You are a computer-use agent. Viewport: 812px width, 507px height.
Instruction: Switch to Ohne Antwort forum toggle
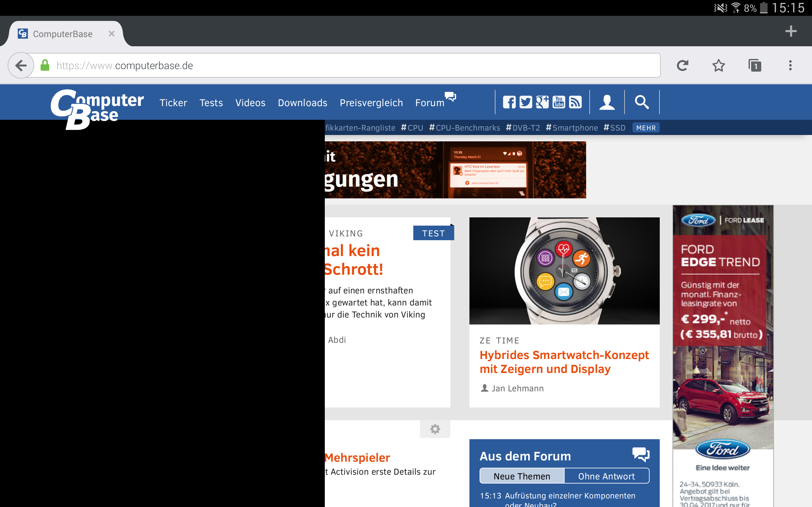(606, 476)
